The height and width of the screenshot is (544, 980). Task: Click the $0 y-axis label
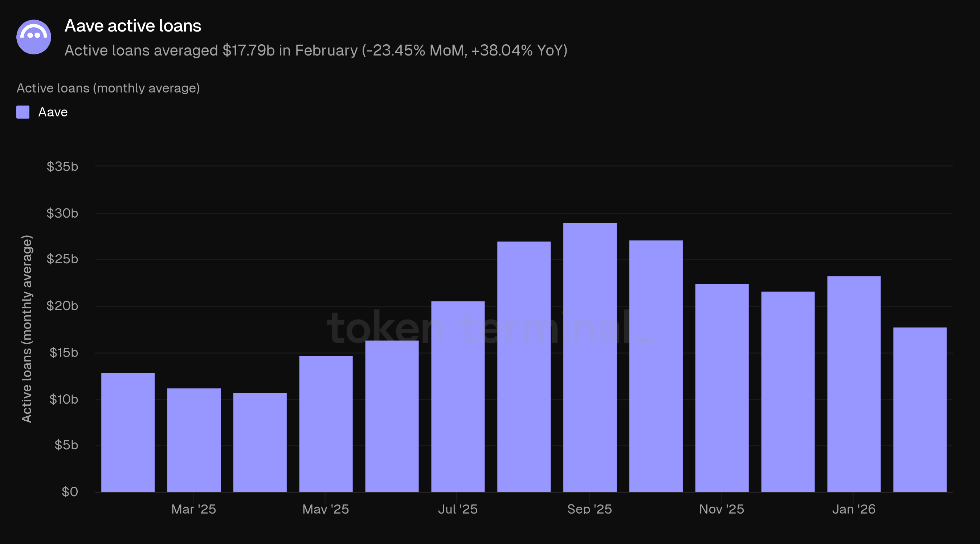70,491
